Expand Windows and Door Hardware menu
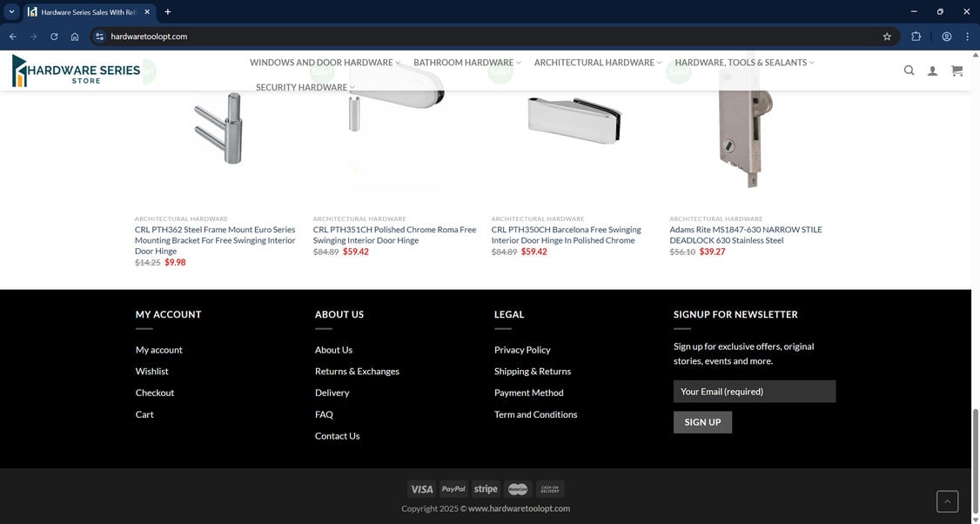The image size is (980, 524). [325, 63]
